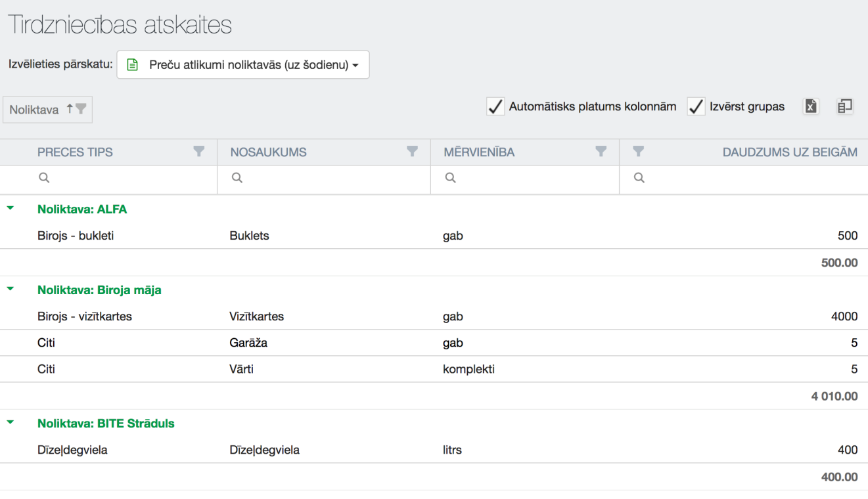Select the Vizītkartes name cell
Image resolution: width=868 pixels, height=499 pixels.
click(x=256, y=316)
